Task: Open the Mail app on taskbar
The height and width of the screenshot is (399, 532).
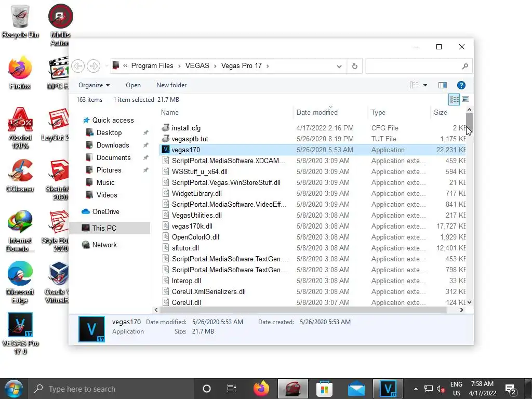Action: [356, 389]
